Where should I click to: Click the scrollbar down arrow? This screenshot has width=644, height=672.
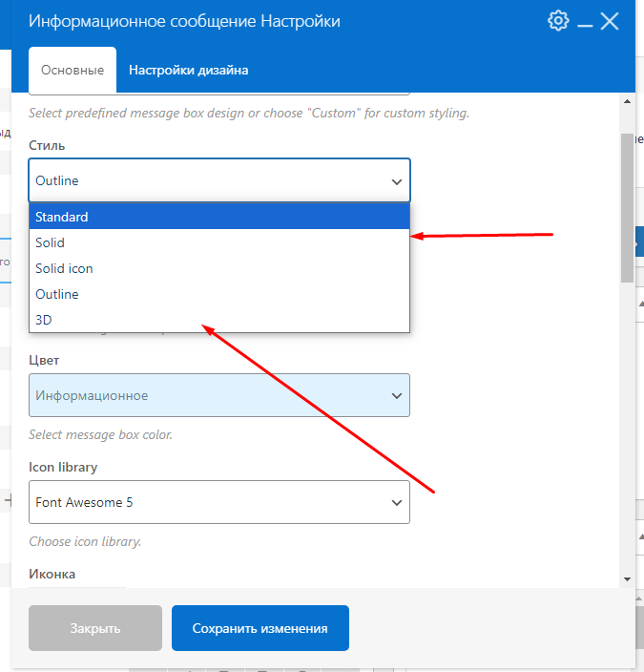pos(627,578)
